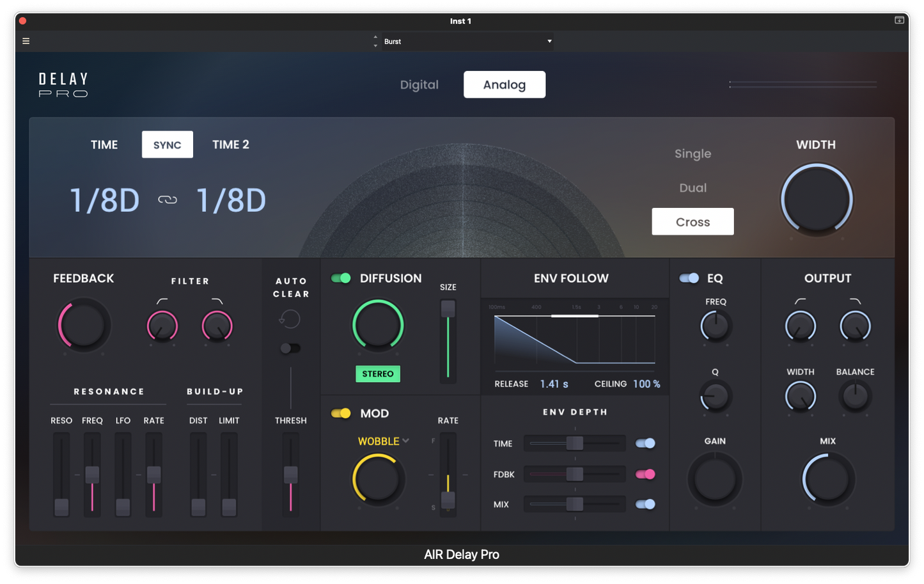The width and height of the screenshot is (924, 584).
Task: Turn off the FDBK env depth toggle
Action: [646, 474]
